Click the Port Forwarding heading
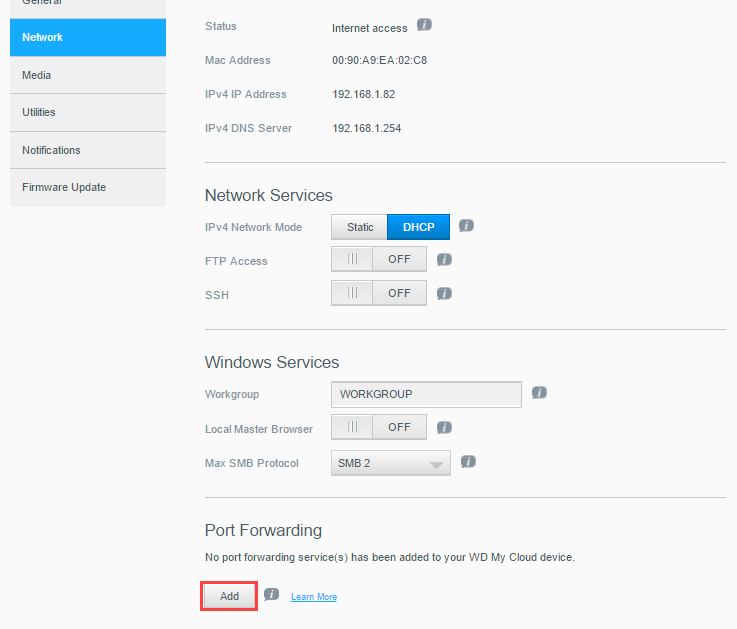 (x=263, y=530)
